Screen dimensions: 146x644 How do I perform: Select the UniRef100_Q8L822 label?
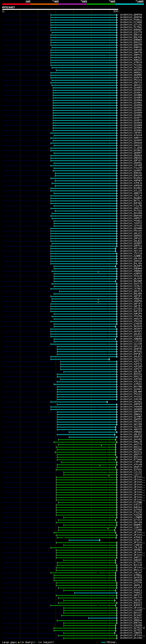[x=131, y=435]
